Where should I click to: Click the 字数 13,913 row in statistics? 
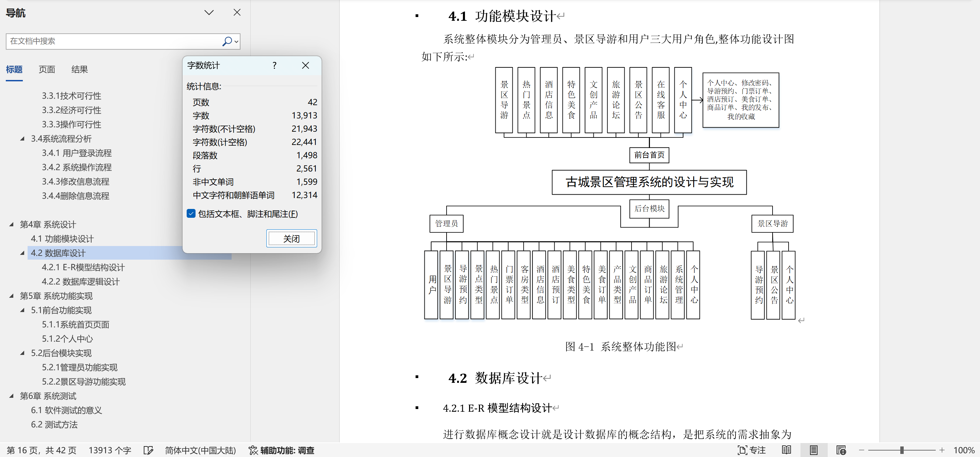click(254, 115)
